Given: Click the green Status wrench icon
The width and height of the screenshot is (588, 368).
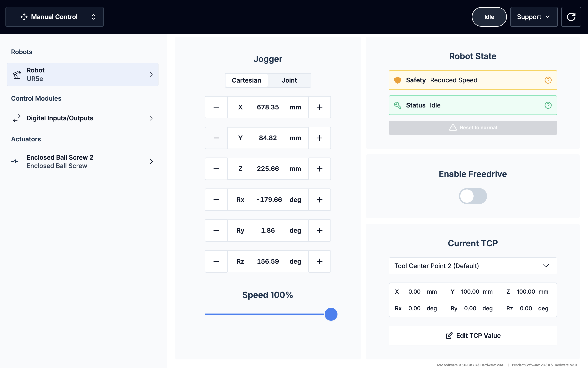Looking at the screenshot, I should (x=398, y=105).
